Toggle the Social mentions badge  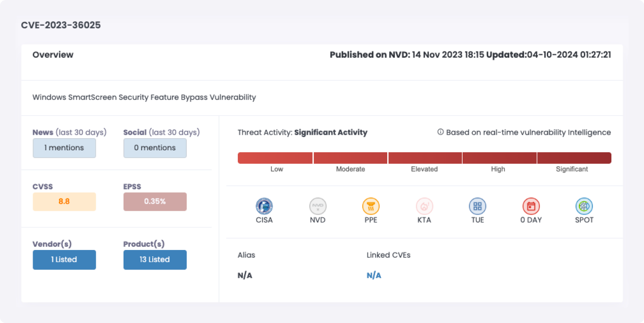155,148
